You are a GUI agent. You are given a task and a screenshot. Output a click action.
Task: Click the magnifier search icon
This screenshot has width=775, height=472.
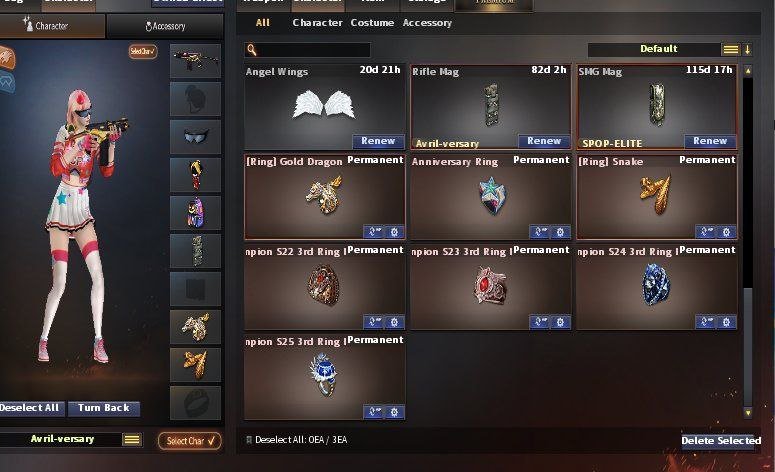(252, 49)
